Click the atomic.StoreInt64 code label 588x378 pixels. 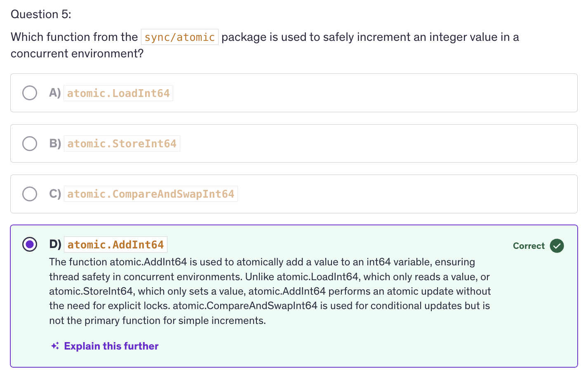point(122,144)
